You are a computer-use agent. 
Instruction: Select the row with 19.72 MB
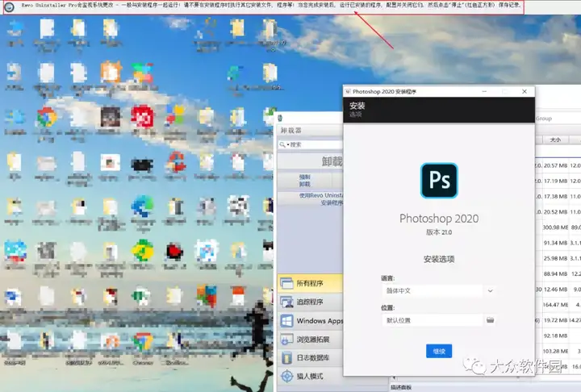tap(558, 320)
